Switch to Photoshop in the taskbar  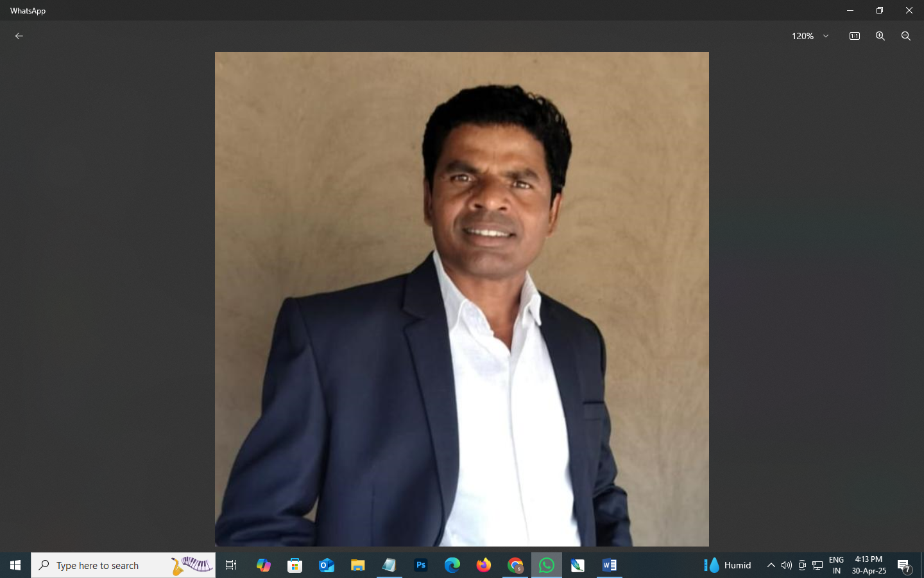421,565
